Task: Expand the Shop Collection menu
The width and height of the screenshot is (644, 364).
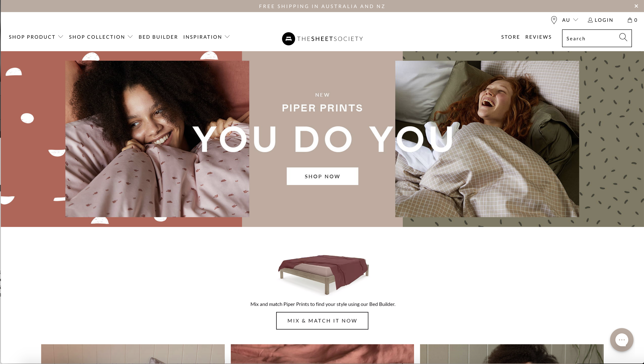Action: pyautogui.click(x=101, y=37)
